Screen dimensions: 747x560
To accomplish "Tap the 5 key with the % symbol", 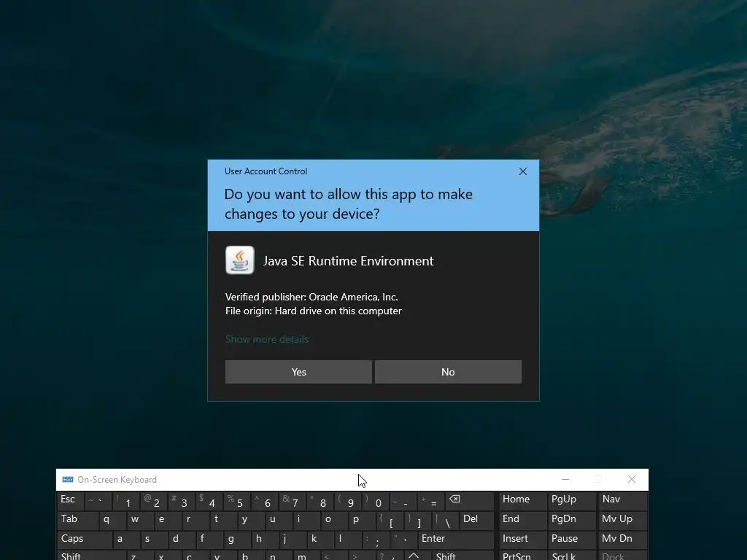I will coord(237,500).
